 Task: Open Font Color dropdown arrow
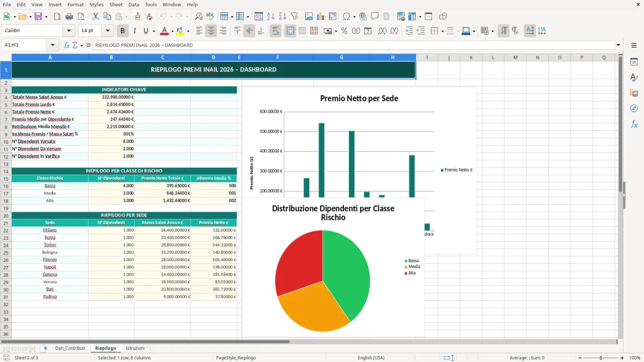pyautogui.click(x=172, y=31)
